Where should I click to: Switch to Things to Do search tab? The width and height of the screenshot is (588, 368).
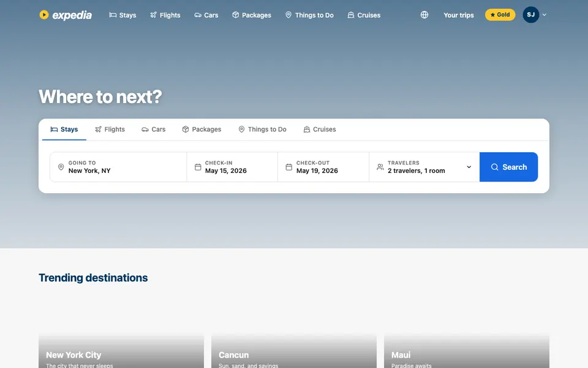click(262, 129)
